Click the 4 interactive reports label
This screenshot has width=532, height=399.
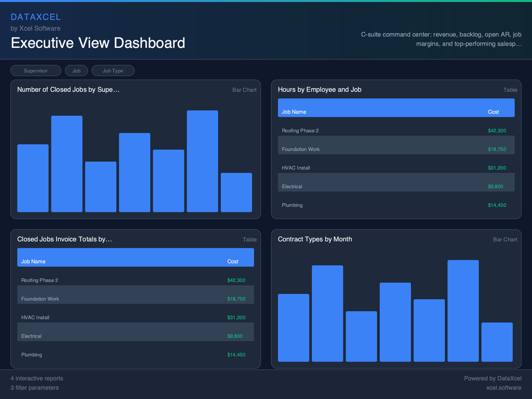click(36, 378)
